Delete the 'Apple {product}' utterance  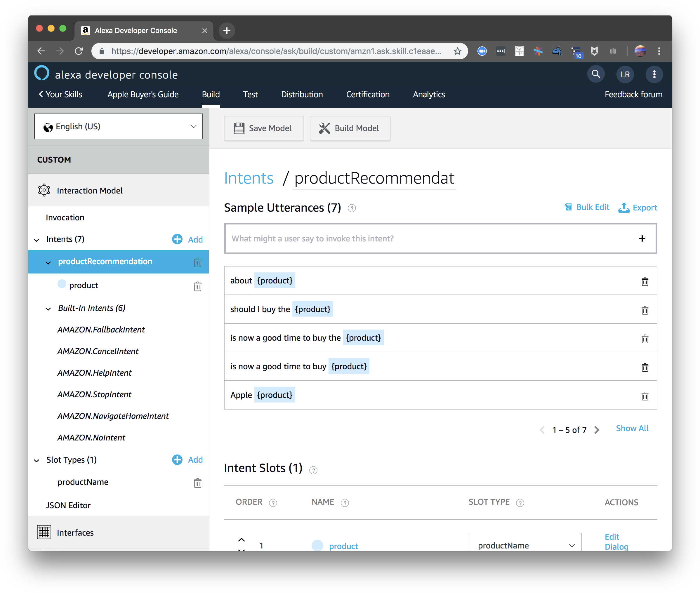pos(645,396)
